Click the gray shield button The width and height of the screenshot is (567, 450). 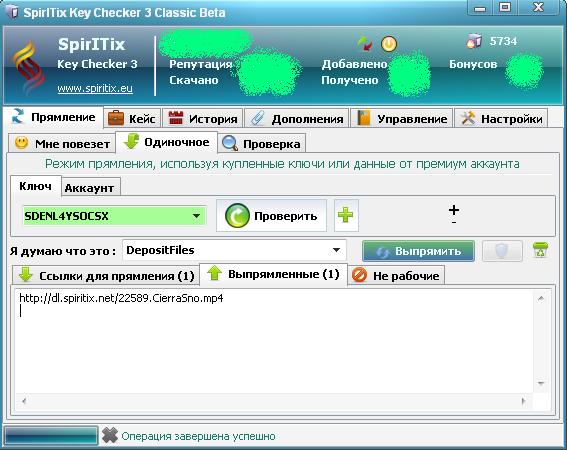click(x=502, y=251)
